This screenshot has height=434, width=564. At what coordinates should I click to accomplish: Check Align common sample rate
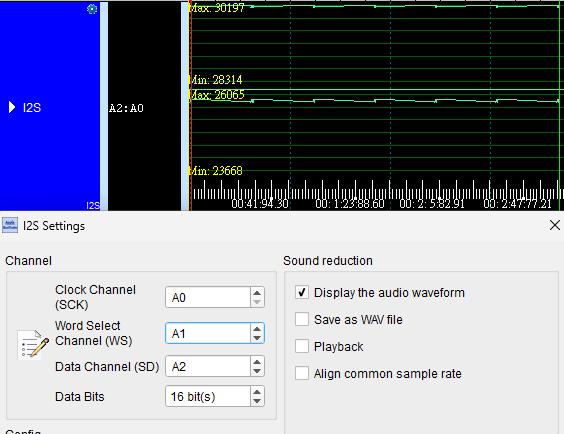(302, 373)
